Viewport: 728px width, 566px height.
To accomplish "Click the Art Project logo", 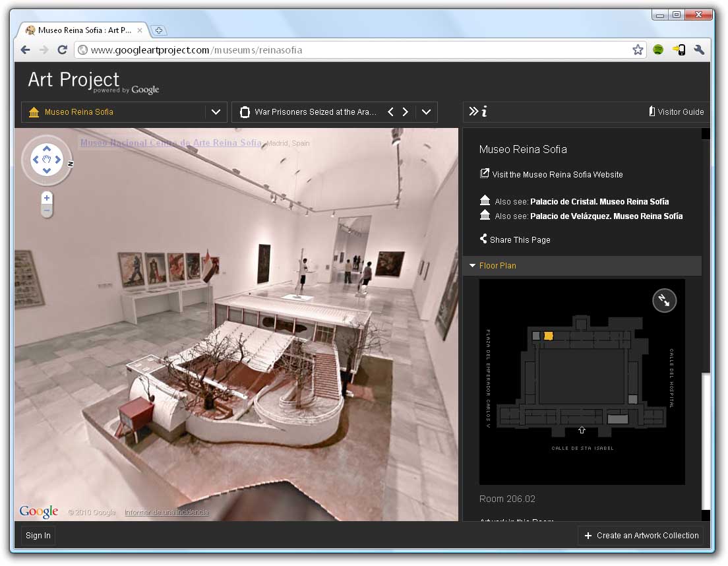I will [93, 82].
